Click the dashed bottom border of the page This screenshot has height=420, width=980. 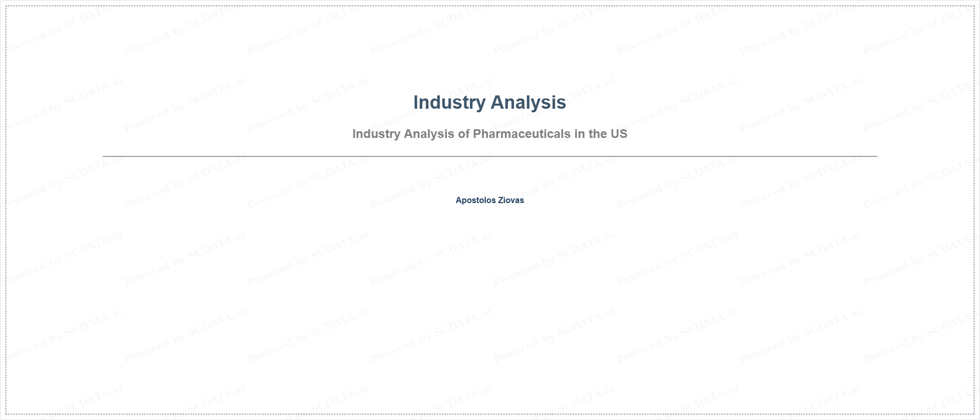489,414
